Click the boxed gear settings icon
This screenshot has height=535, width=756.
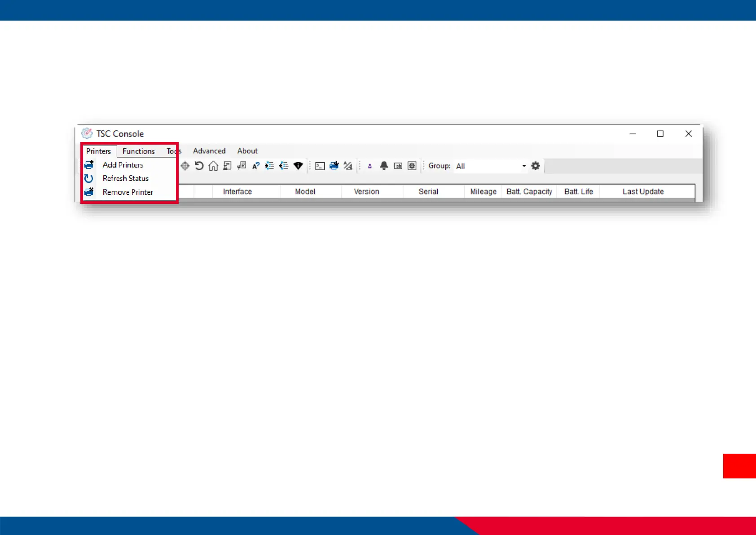(412, 166)
